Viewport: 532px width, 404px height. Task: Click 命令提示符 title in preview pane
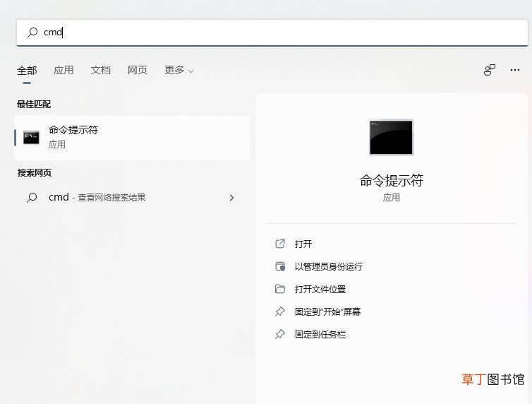[391, 180]
